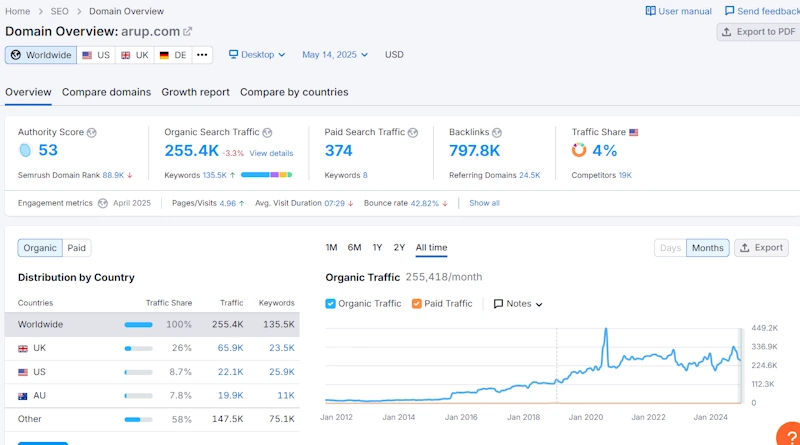Select the UK flag database

(135, 55)
